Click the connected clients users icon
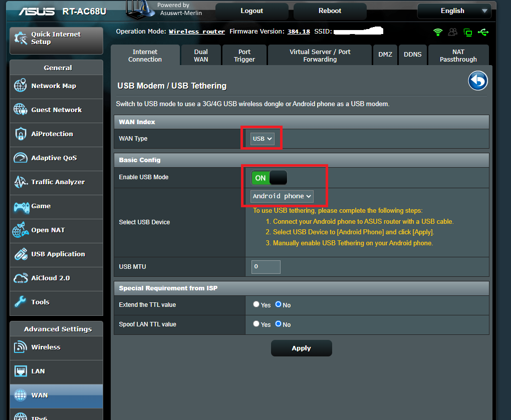511x420 pixels. pyautogui.click(x=453, y=32)
